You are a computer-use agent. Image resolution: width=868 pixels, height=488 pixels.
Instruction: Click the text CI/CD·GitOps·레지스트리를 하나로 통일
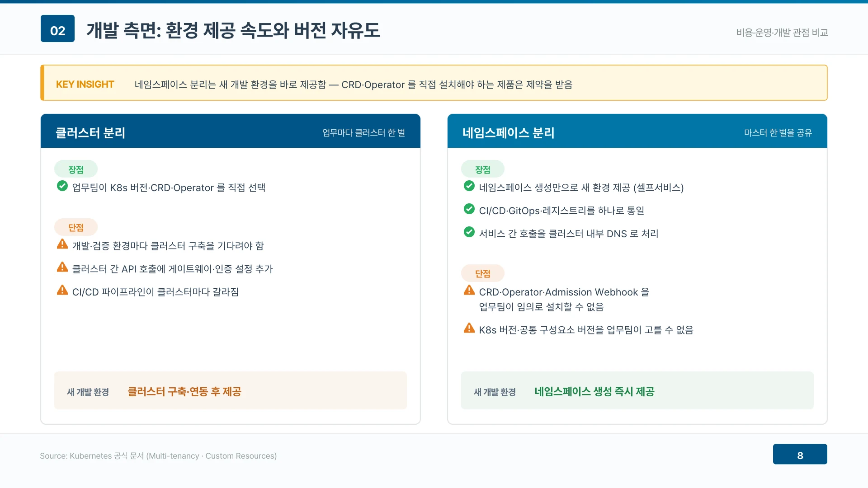(x=561, y=211)
